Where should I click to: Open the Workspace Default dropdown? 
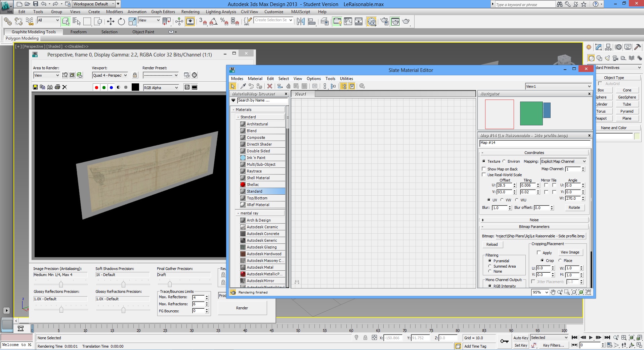pos(94,4)
